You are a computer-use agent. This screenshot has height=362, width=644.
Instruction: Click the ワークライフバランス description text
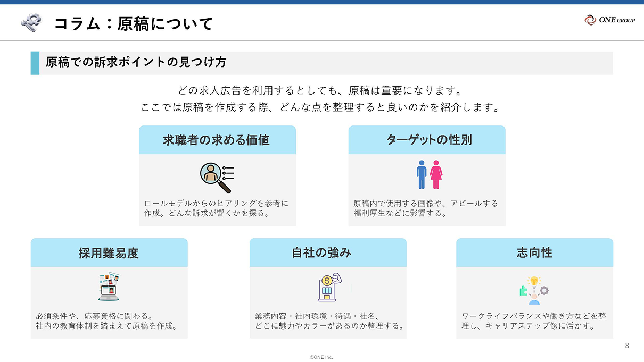click(534, 321)
